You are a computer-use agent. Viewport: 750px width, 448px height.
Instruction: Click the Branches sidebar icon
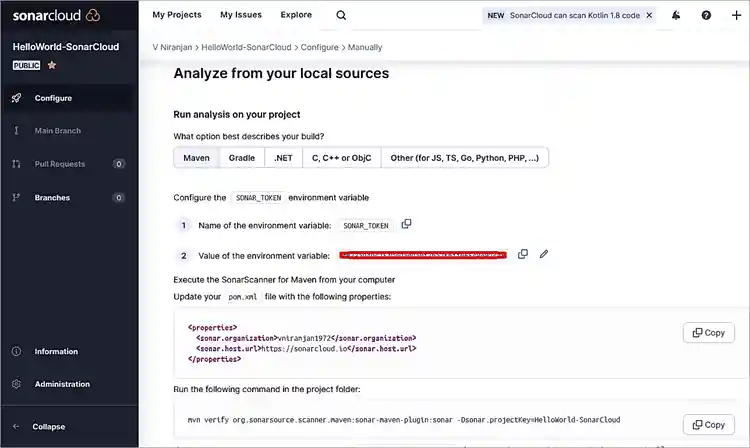pyautogui.click(x=16, y=197)
